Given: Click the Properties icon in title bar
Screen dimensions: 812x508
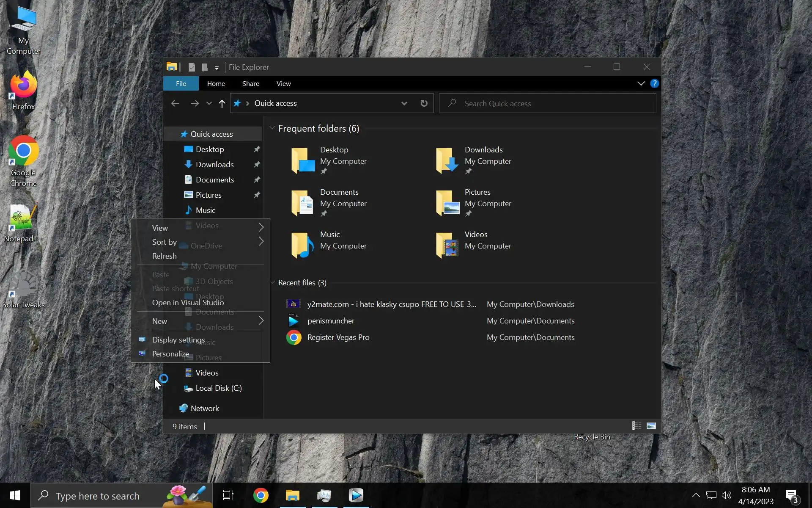Looking at the screenshot, I should click(192, 67).
